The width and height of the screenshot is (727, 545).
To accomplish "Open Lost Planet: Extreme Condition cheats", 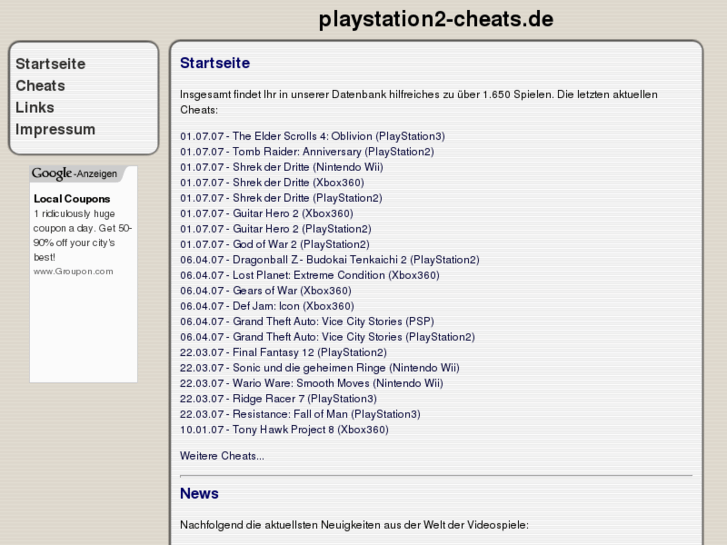I will 310,275.
